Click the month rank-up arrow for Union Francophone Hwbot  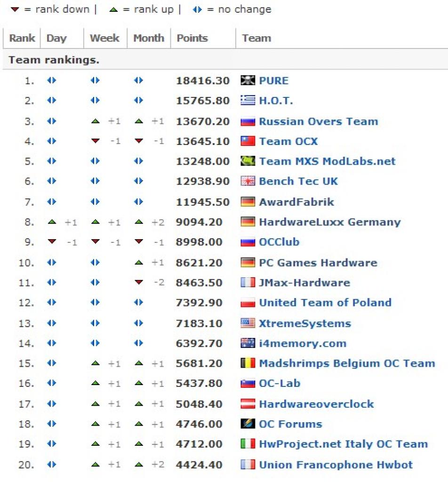(139, 464)
